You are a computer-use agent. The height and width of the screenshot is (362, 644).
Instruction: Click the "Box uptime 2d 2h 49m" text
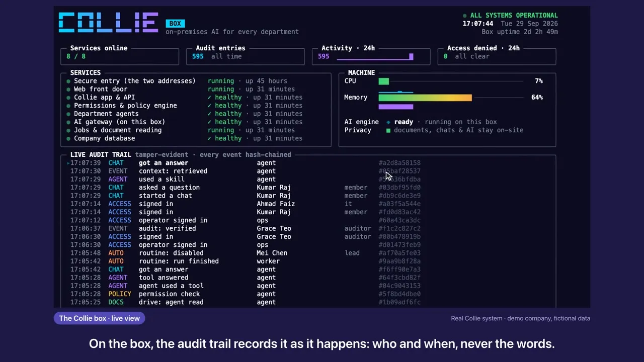[x=520, y=32]
